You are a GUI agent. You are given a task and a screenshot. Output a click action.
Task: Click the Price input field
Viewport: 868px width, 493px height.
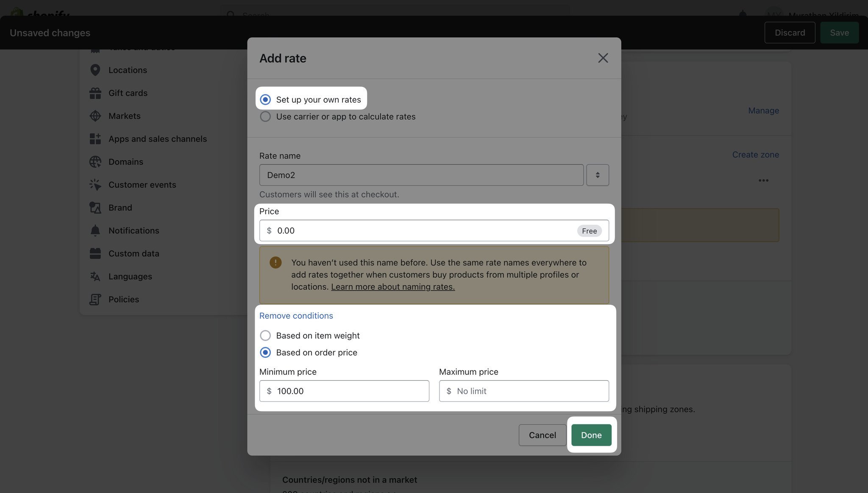434,231
